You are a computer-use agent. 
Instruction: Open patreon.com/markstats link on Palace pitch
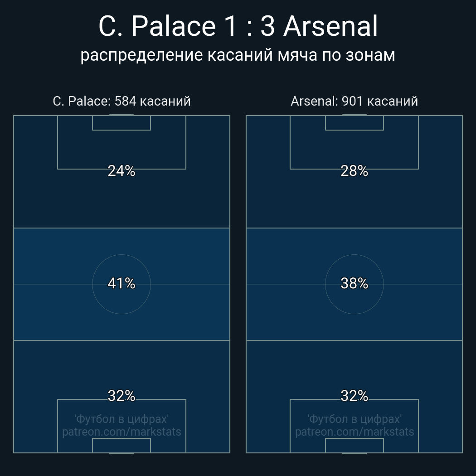pos(121,432)
